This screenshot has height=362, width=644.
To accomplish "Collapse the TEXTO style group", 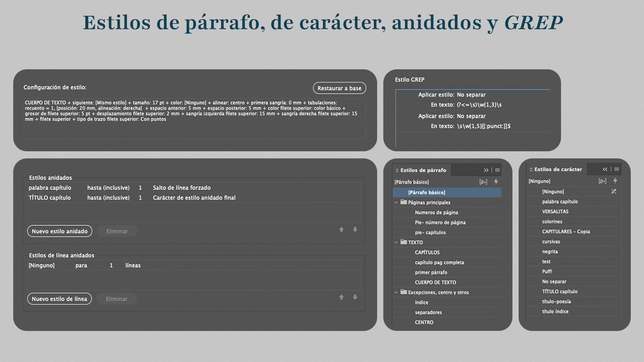I will click(x=396, y=242).
